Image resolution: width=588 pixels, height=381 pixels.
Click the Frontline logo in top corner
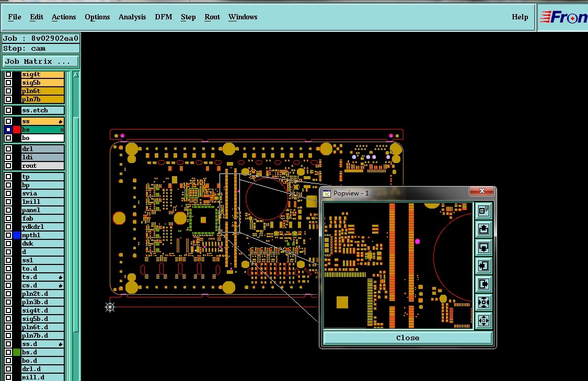pyautogui.click(x=563, y=17)
